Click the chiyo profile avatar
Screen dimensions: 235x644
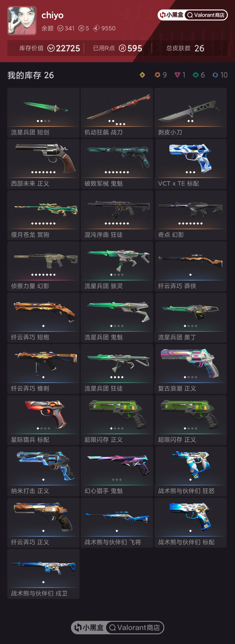(x=22, y=21)
